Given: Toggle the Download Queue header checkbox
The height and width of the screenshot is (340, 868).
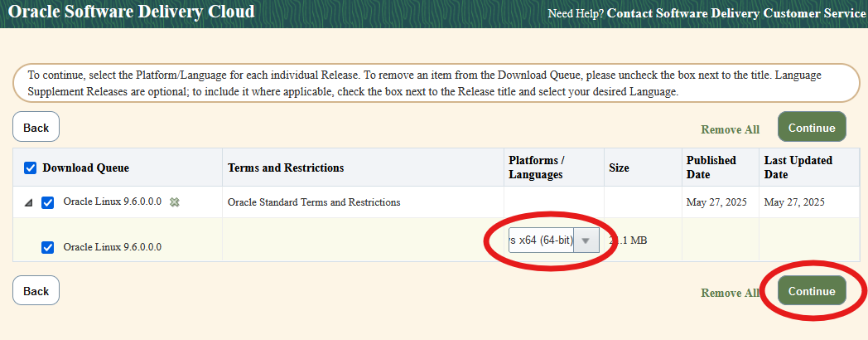Looking at the screenshot, I should tap(31, 168).
